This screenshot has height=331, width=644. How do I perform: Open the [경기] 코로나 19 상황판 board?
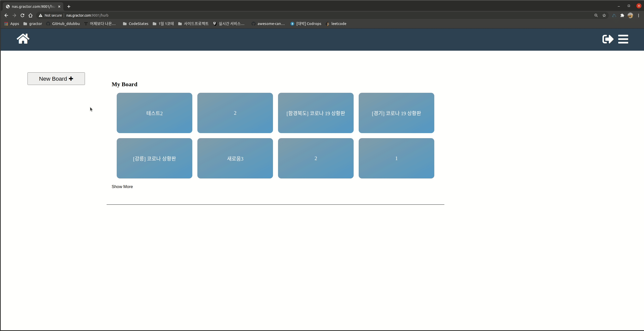(x=396, y=113)
